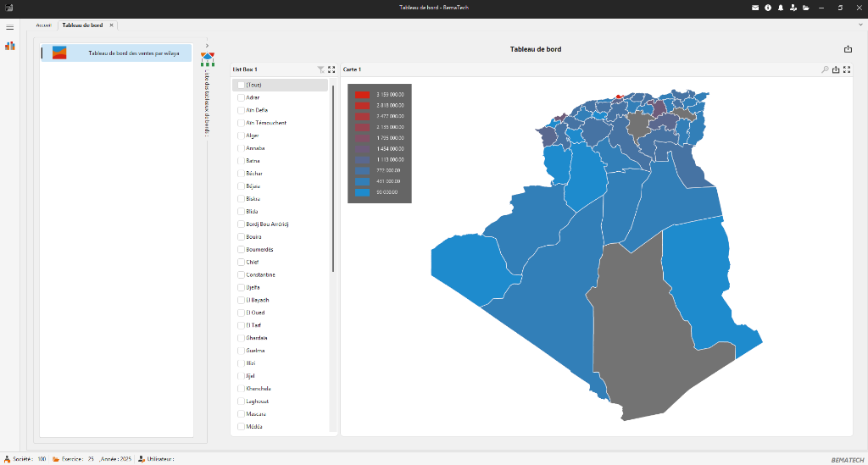Show notifications with the bell icon
Viewport: 868px width, 465px height.
click(781, 8)
